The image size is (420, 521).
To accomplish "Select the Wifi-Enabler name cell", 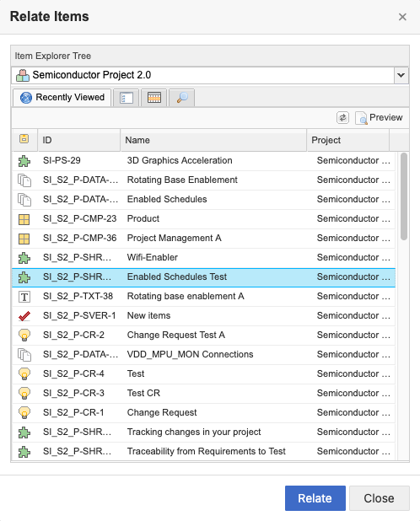I will pos(153,257).
